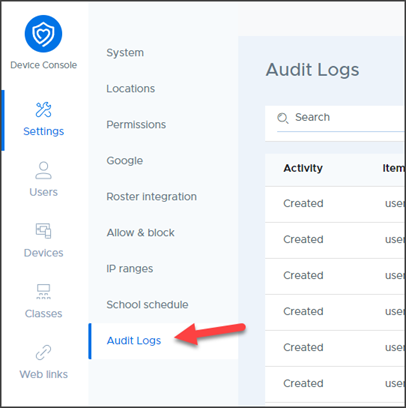Click the search magnifier icon

283,118
